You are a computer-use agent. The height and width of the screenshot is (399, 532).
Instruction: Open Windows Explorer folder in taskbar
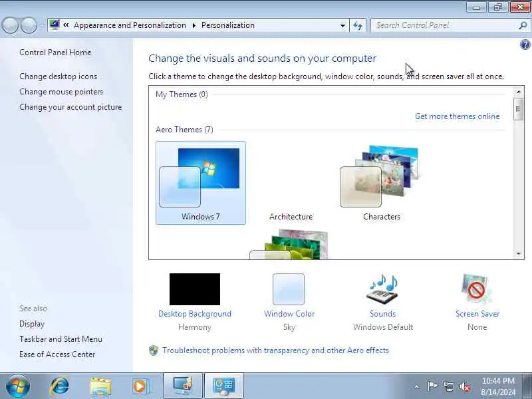click(x=100, y=387)
